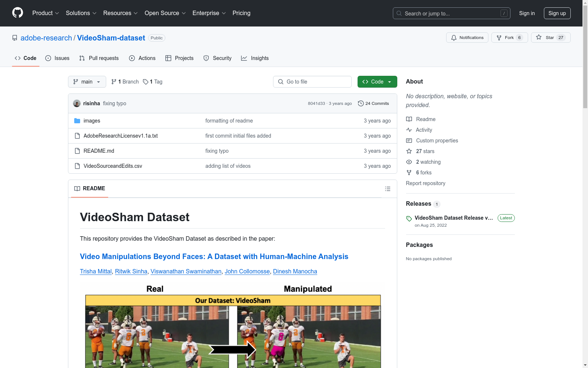
Task: Click the search magnifier icon in header
Action: 399,13
